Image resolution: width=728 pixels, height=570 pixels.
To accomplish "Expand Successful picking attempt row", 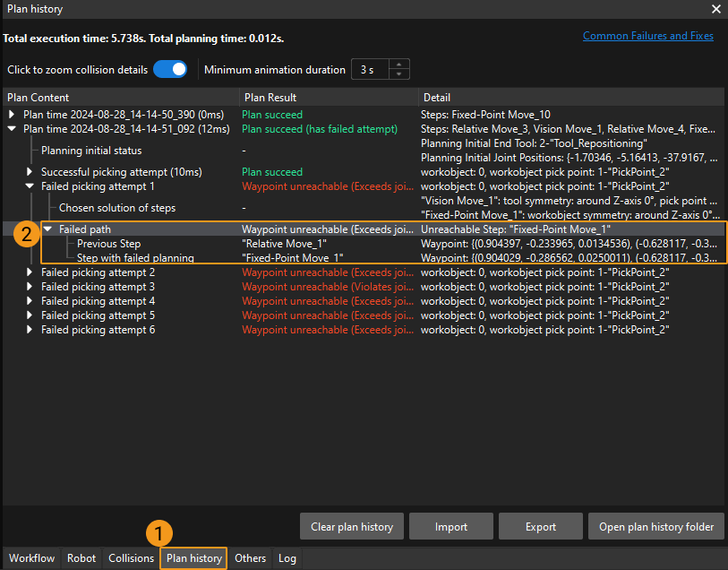I will (30, 172).
